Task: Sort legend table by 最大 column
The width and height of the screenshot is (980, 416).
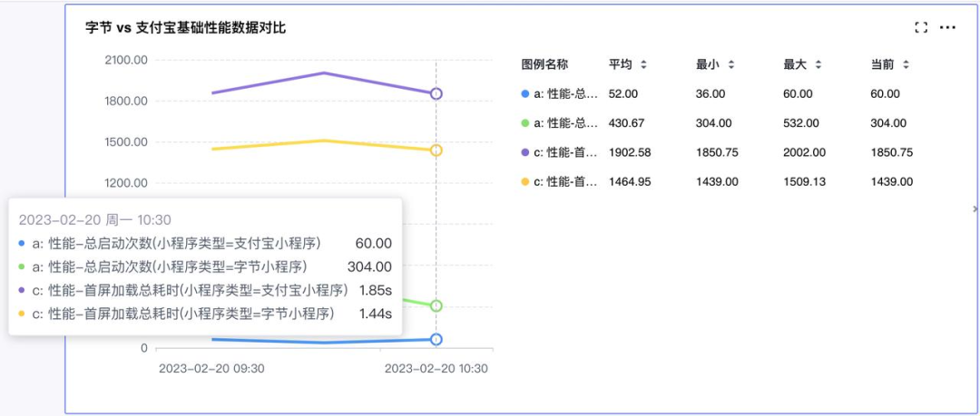Action: click(x=818, y=64)
